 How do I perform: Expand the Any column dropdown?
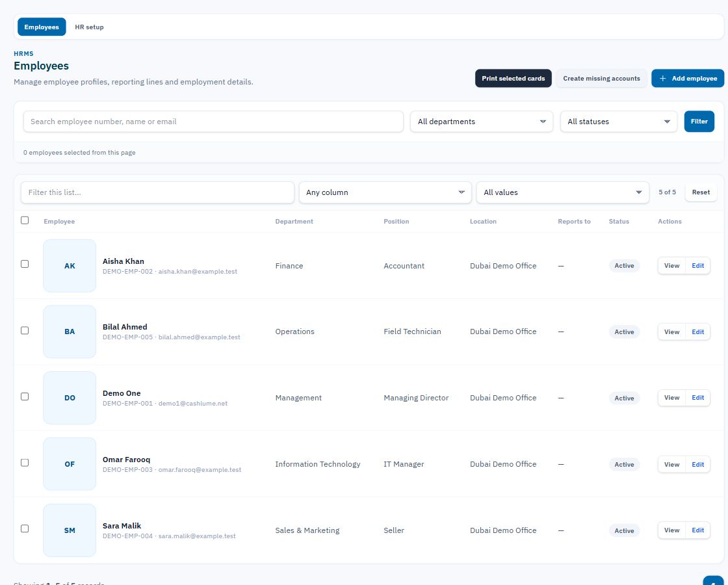(x=385, y=192)
